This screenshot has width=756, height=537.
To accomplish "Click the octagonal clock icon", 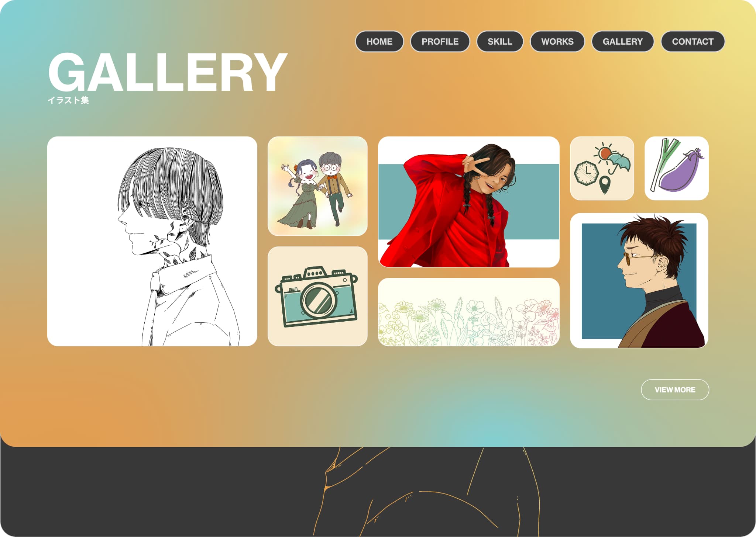I will click(x=586, y=173).
